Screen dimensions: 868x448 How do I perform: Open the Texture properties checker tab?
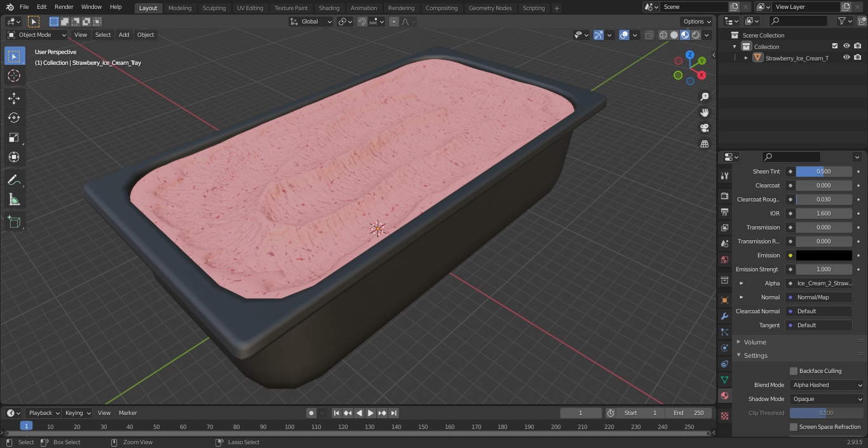tap(724, 416)
